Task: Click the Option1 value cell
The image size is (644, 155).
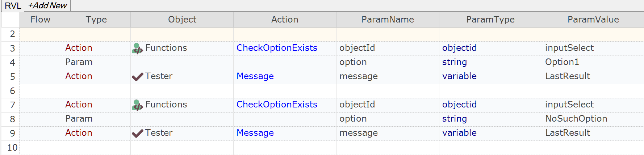Action: pos(562,62)
